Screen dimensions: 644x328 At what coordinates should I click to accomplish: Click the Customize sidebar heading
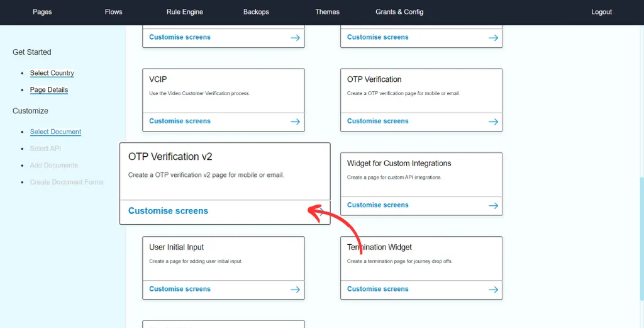(30, 111)
